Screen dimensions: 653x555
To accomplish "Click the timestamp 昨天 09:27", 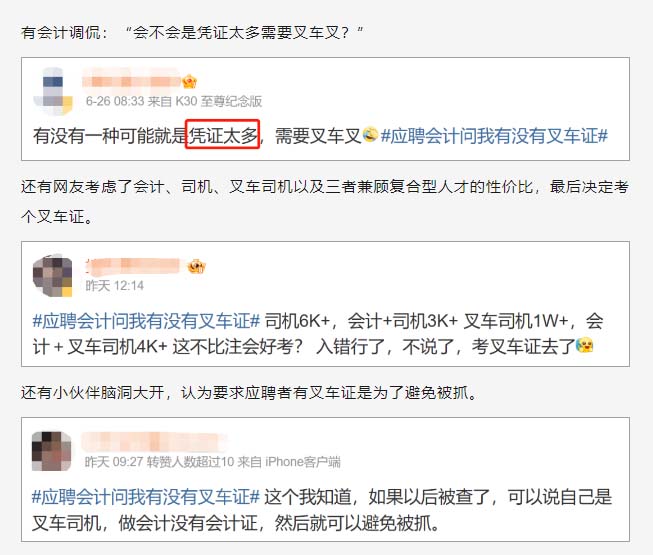I will (x=114, y=462).
